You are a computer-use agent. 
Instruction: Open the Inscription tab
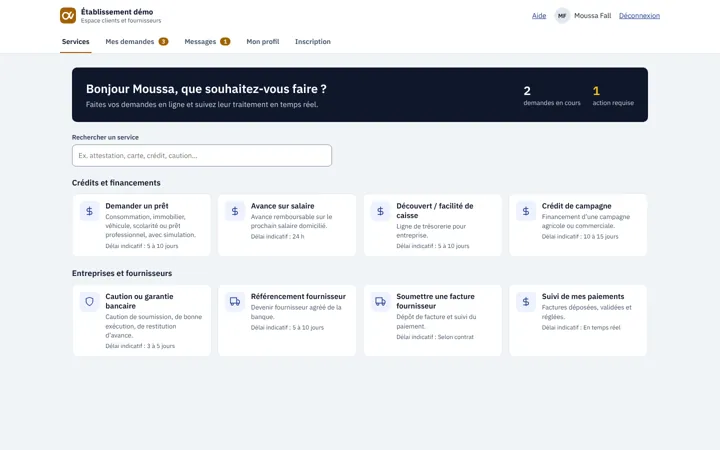pyautogui.click(x=313, y=42)
